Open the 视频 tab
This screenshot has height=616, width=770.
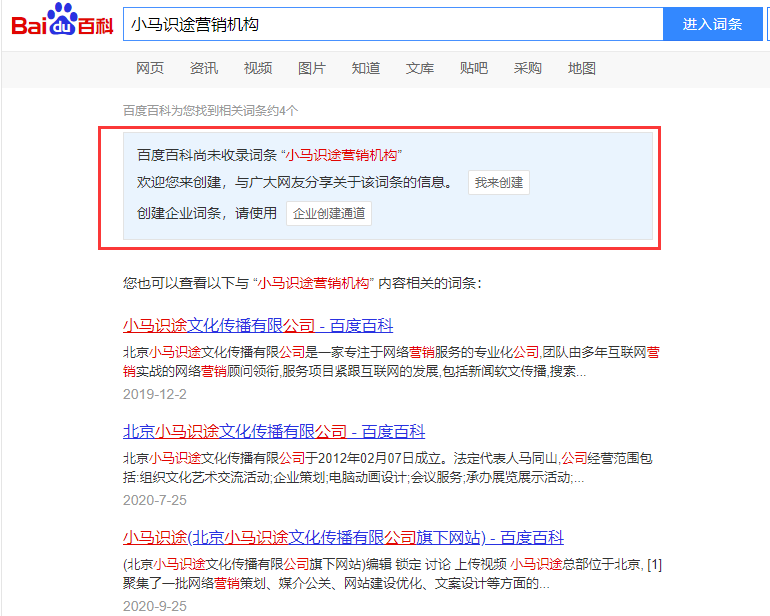click(x=258, y=68)
